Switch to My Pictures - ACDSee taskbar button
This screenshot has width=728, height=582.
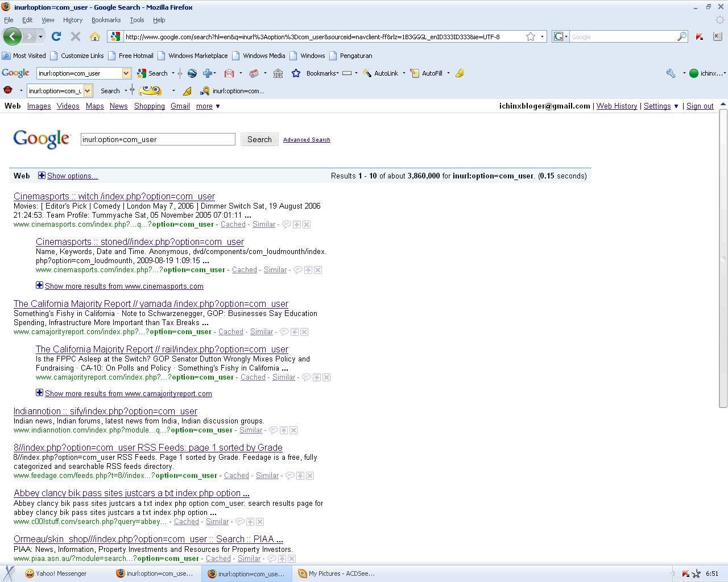337,573
